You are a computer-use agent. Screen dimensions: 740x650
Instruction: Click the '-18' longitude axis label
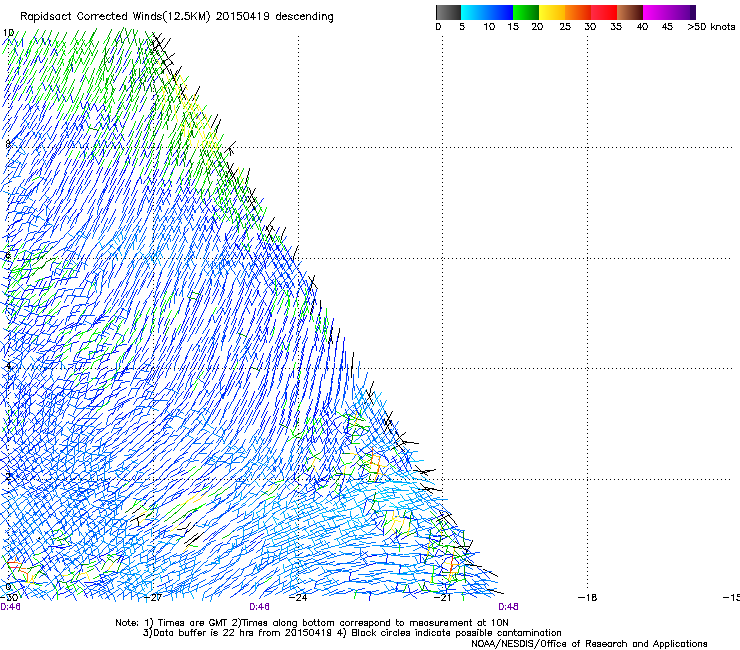(x=588, y=598)
